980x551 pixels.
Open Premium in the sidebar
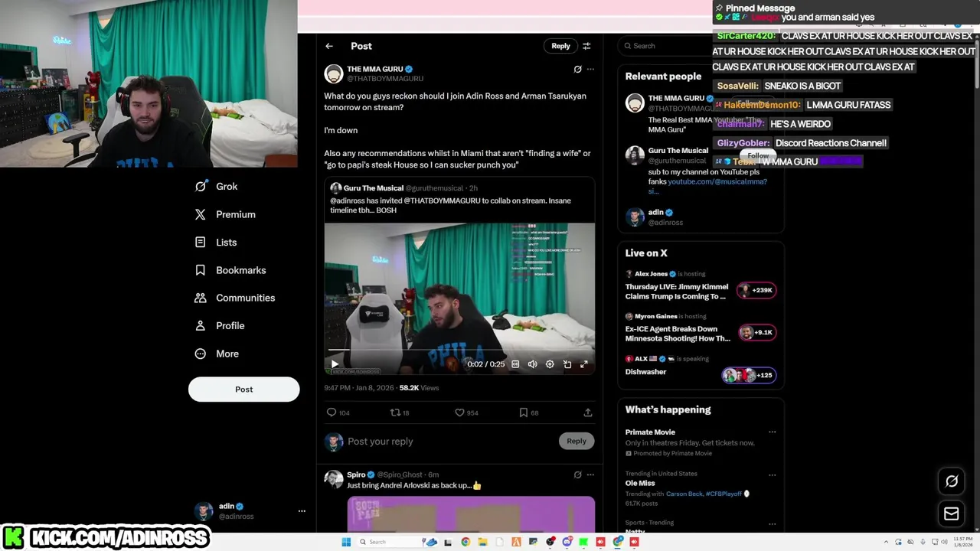[x=225, y=214]
